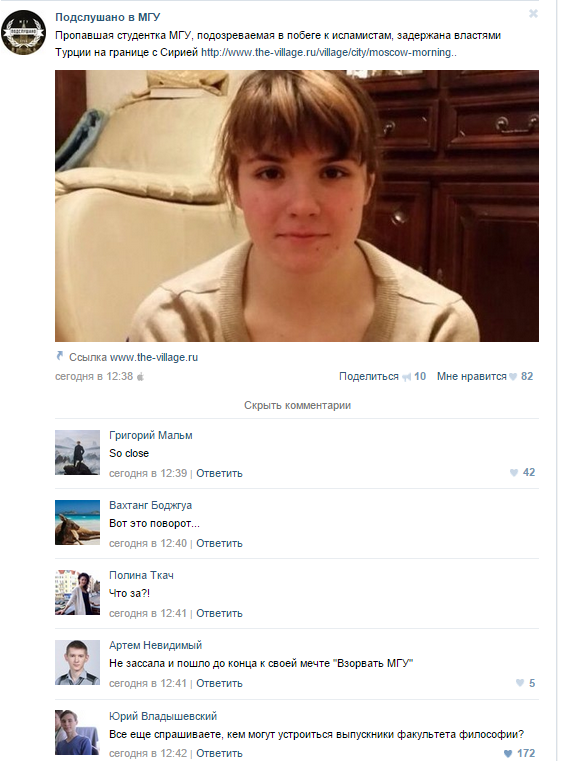This screenshot has height=761, width=577.
Task: Dismiss the post with the X icon
Action: coord(533,14)
